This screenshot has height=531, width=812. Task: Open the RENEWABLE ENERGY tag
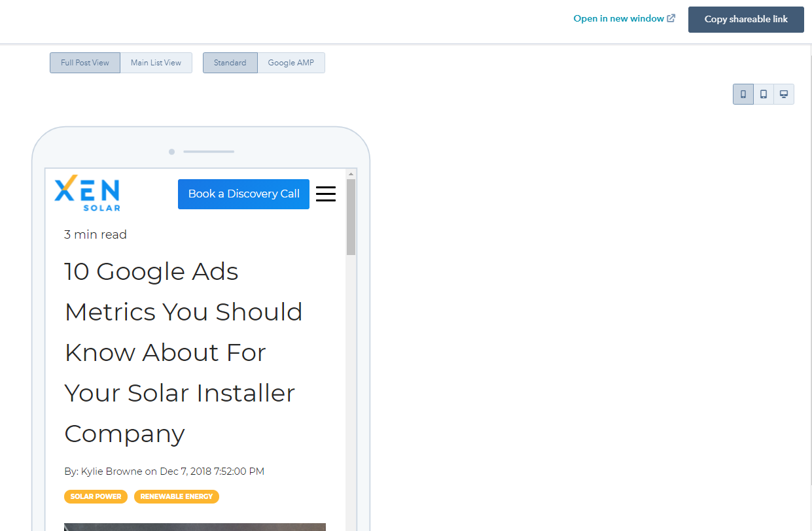[177, 496]
